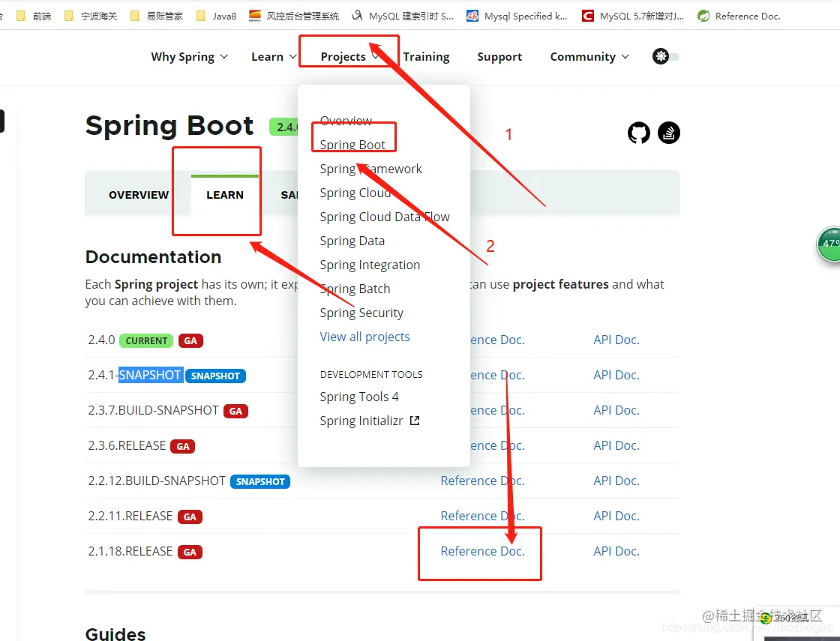Toggle the dark mode theme switch
This screenshot has height=641, width=840.
[665, 56]
